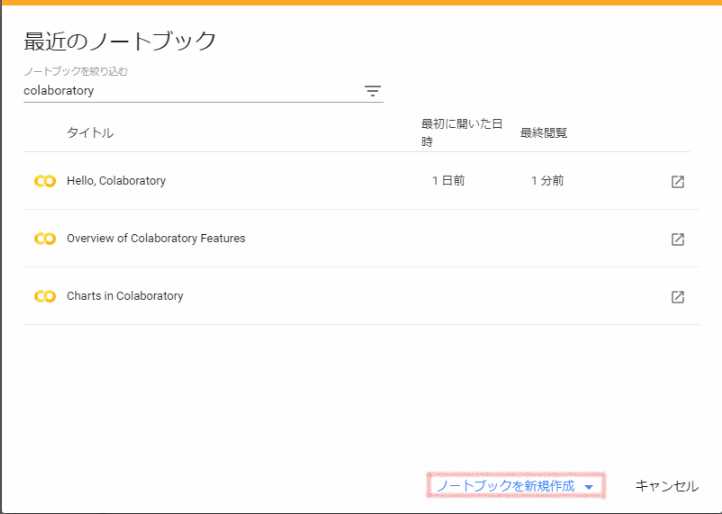Open Hello, Colaboratory in a new tab
The height and width of the screenshot is (514, 722).
(x=677, y=182)
